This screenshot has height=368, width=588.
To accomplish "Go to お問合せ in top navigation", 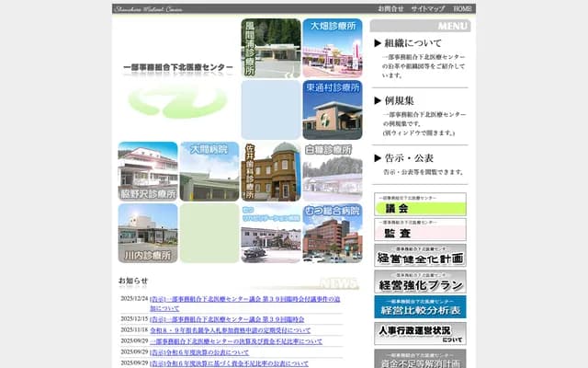I will coord(390,8).
